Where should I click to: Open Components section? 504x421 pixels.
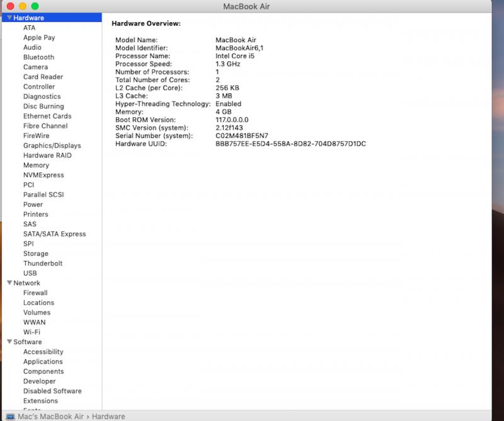click(x=43, y=371)
